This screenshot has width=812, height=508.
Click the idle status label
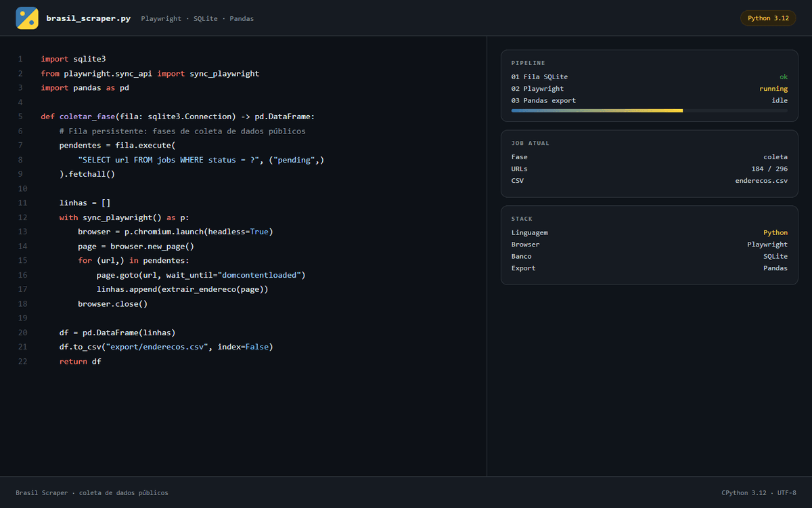pos(780,101)
